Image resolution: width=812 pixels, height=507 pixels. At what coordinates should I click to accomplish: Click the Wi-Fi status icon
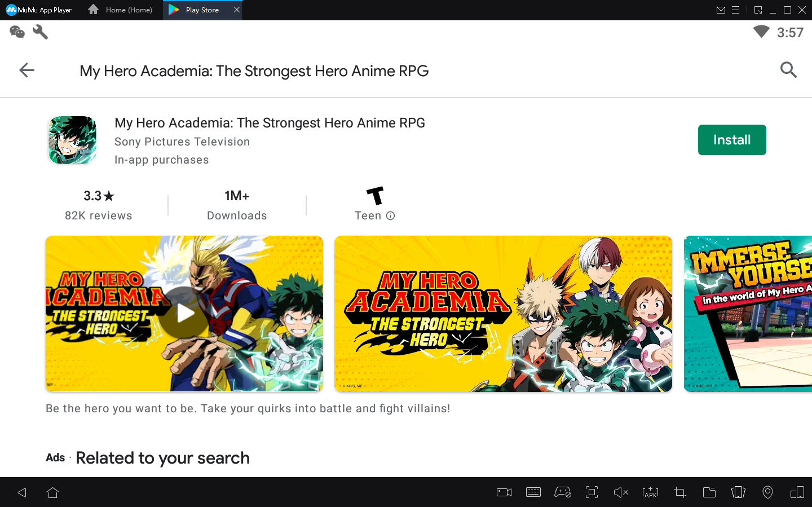[761, 32]
